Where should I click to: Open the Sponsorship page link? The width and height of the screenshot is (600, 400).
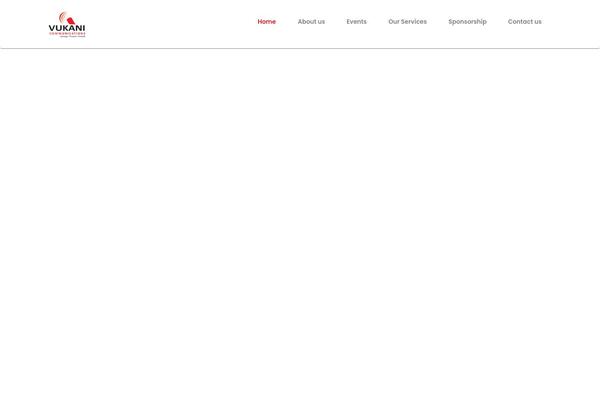click(467, 22)
